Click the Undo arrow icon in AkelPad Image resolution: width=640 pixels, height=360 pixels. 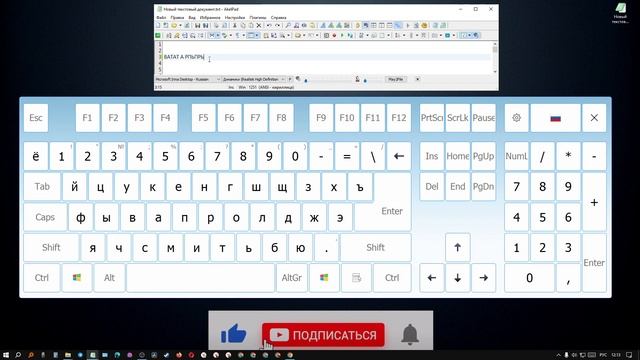click(269, 25)
